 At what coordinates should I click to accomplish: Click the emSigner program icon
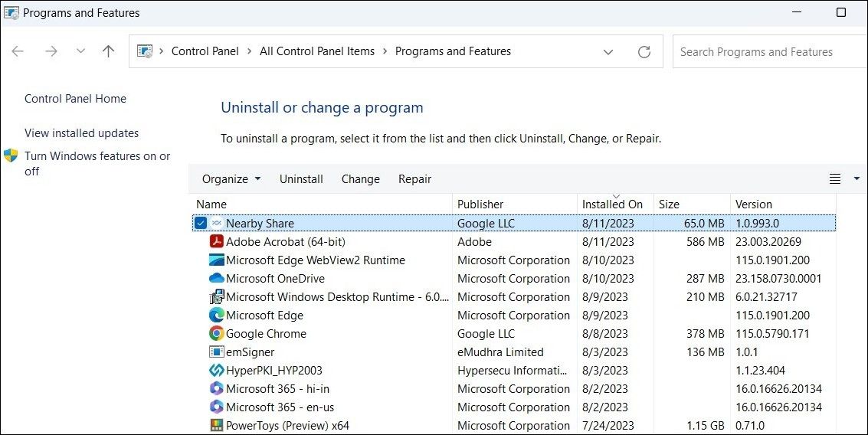217,352
